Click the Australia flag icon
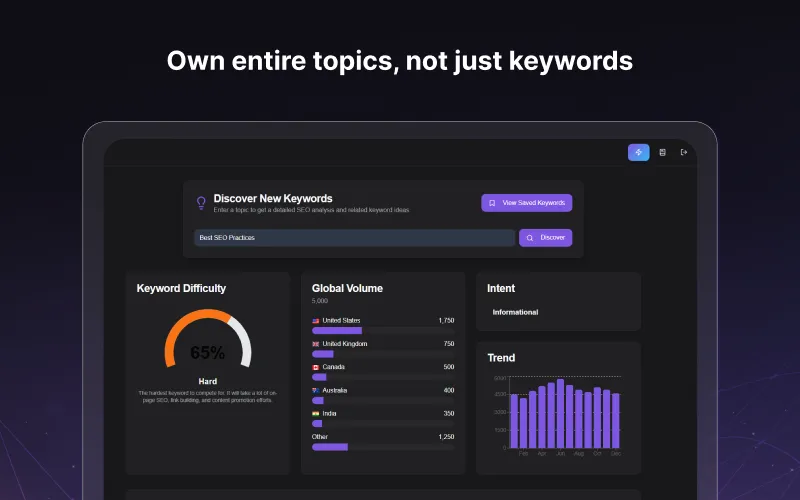This screenshot has width=800, height=500. click(316, 390)
